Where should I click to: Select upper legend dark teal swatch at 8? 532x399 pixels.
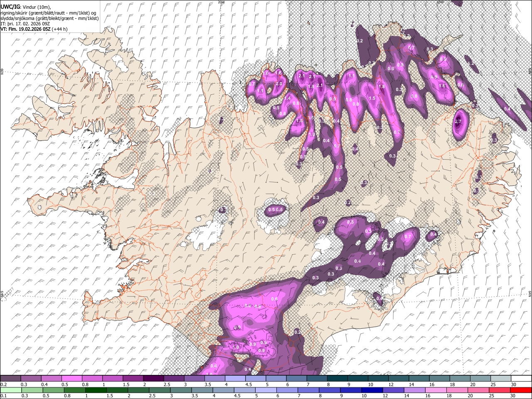click(337, 379)
